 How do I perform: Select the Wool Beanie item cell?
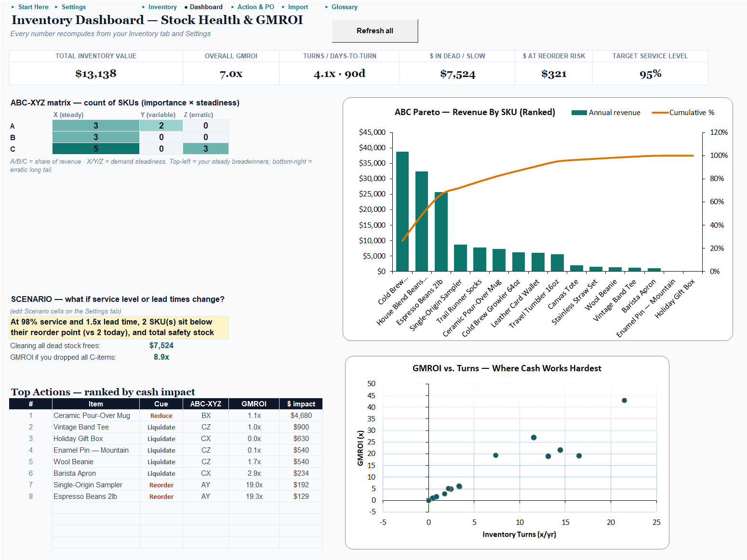[x=96, y=462]
